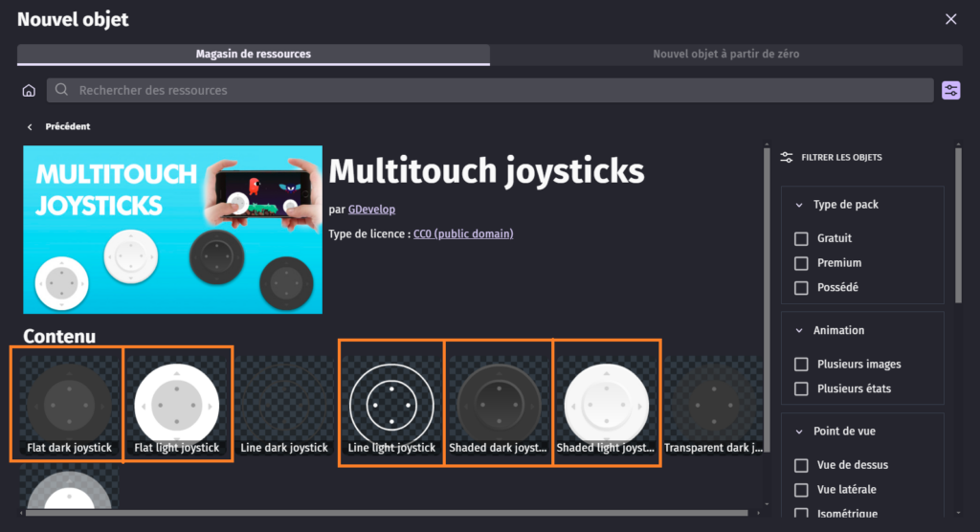Screen dimensions: 980x532
Task: Collapse the Type de pack section
Action: point(799,205)
